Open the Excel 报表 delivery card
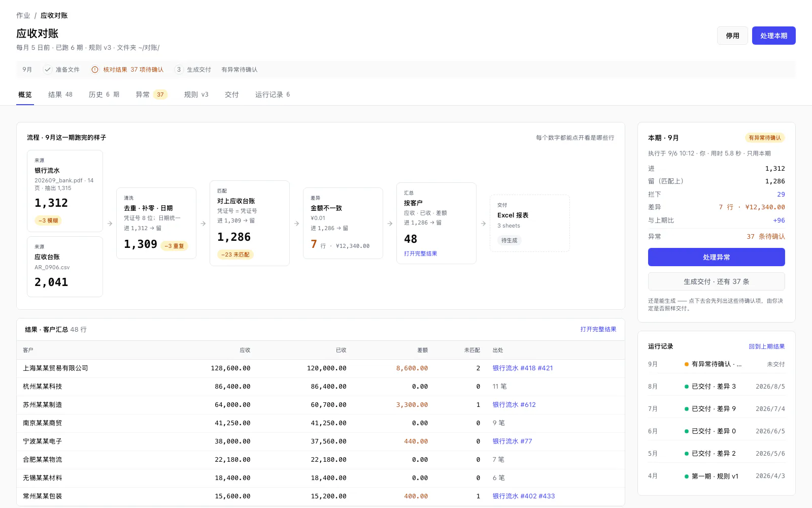 (529, 223)
